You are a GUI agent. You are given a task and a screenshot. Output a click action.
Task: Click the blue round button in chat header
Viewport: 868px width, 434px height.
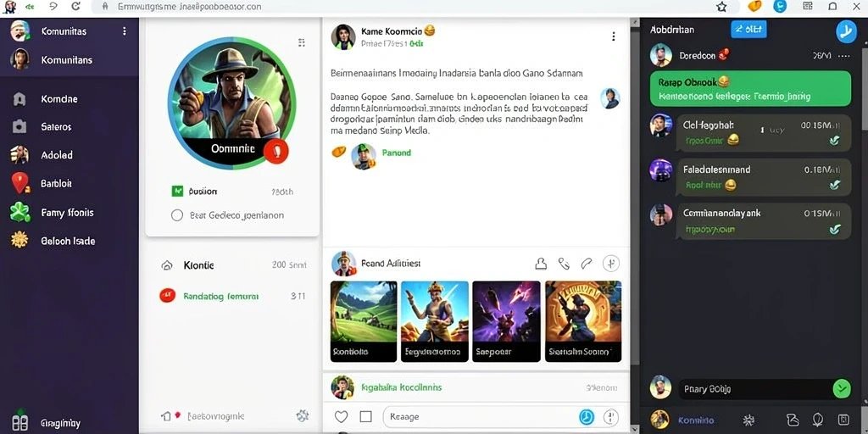point(846,31)
